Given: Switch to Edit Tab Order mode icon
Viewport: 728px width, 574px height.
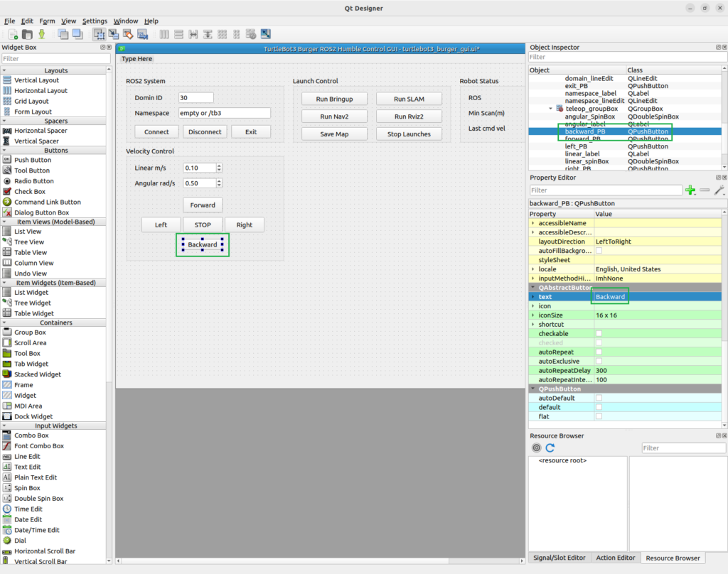Looking at the screenshot, I should (142, 34).
